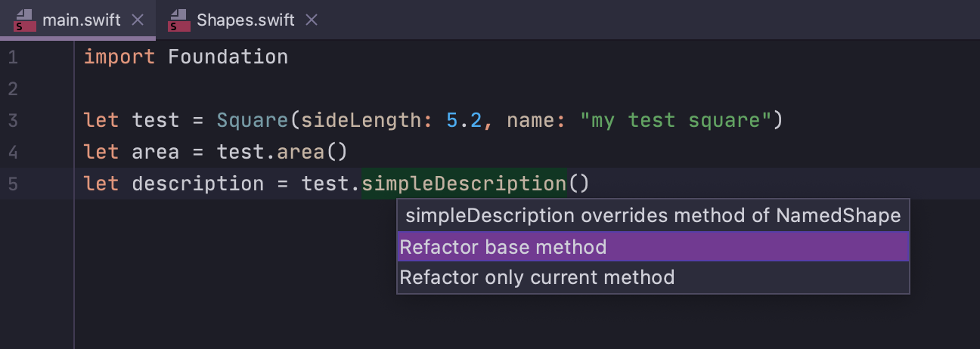Close the main.swift tab

[x=138, y=20]
